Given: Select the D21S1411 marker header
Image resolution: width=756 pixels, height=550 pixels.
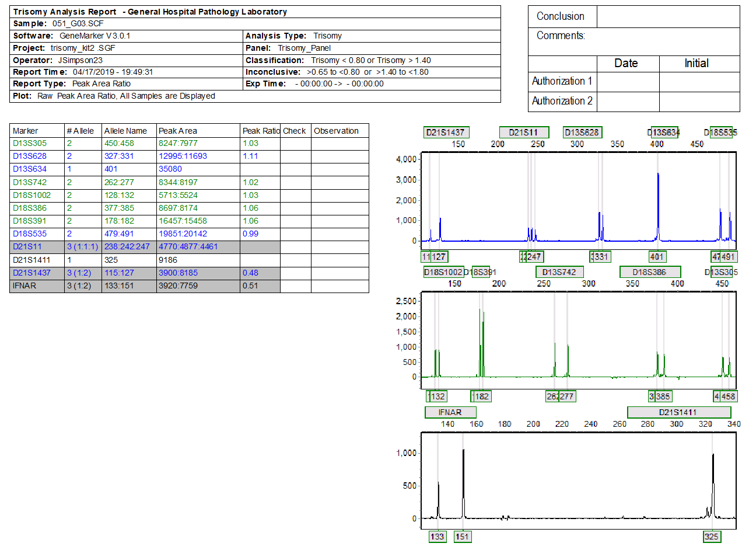Looking at the screenshot, I should 678,412.
